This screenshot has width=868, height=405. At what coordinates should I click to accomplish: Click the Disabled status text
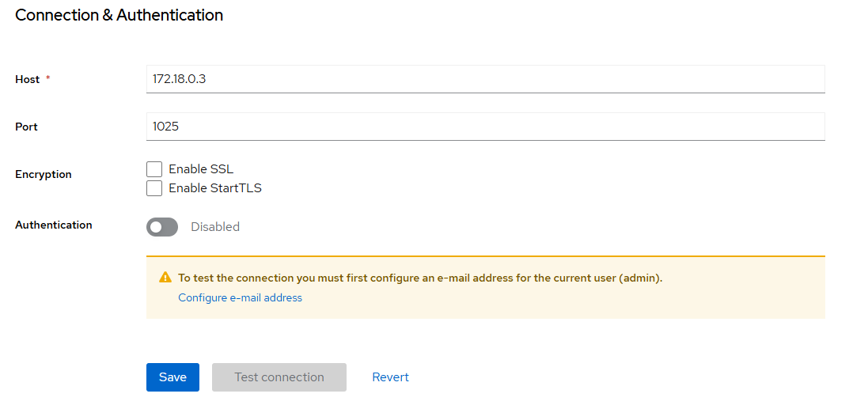pyautogui.click(x=215, y=227)
